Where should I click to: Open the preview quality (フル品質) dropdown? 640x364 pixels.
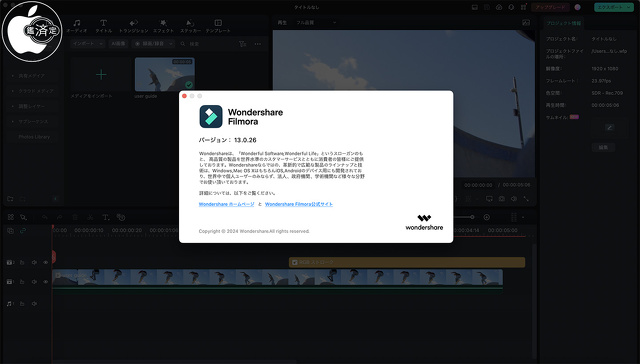(316, 22)
